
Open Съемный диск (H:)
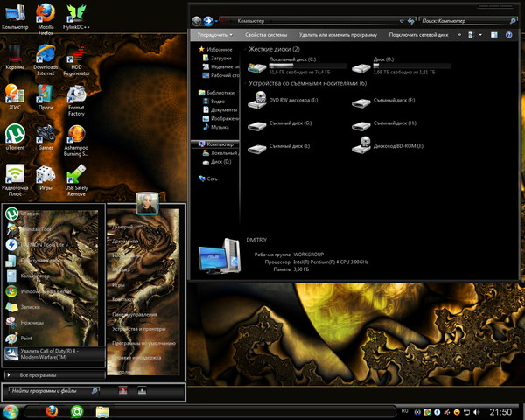[x=384, y=124]
